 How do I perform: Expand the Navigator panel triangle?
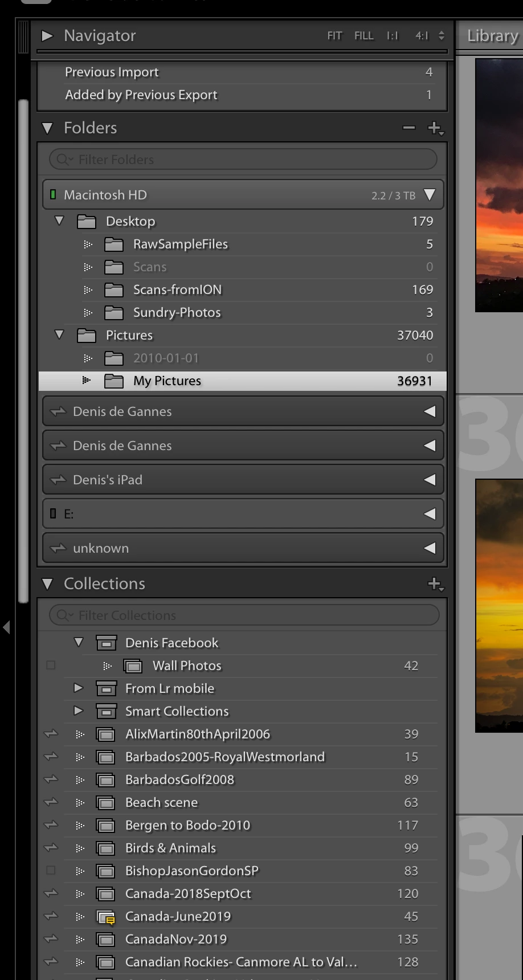(x=47, y=36)
